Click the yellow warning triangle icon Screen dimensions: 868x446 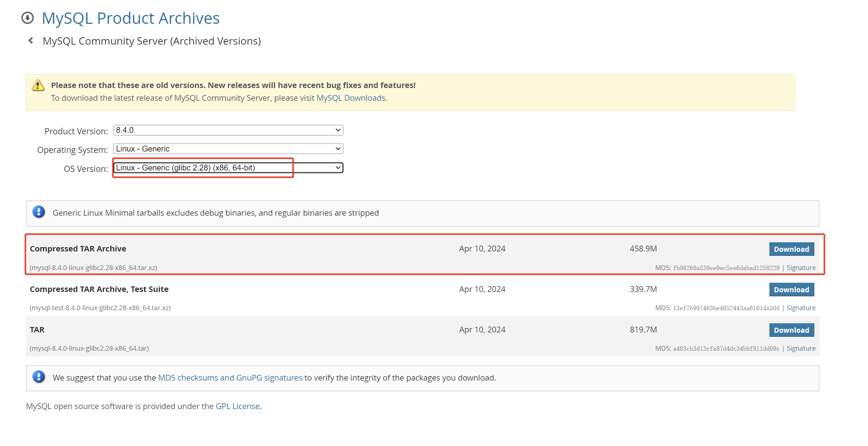[x=38, y=85]
